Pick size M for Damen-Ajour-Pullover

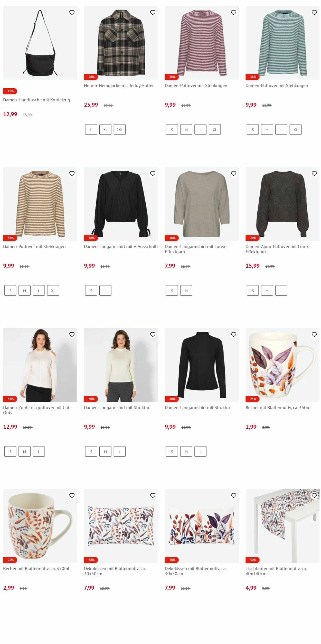[x=267, y=291]
